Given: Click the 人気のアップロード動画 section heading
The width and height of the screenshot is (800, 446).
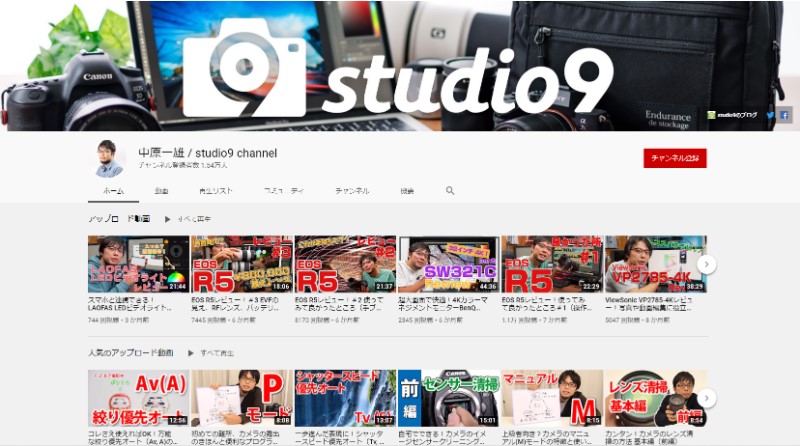Looking at the screenshot, I should (x=131, y=353).
